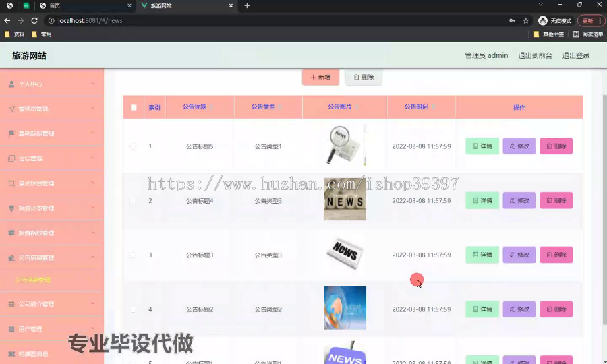Open a new browser tab with plus icon
Screen dimensions: 607x364
(x=247, y=6)
